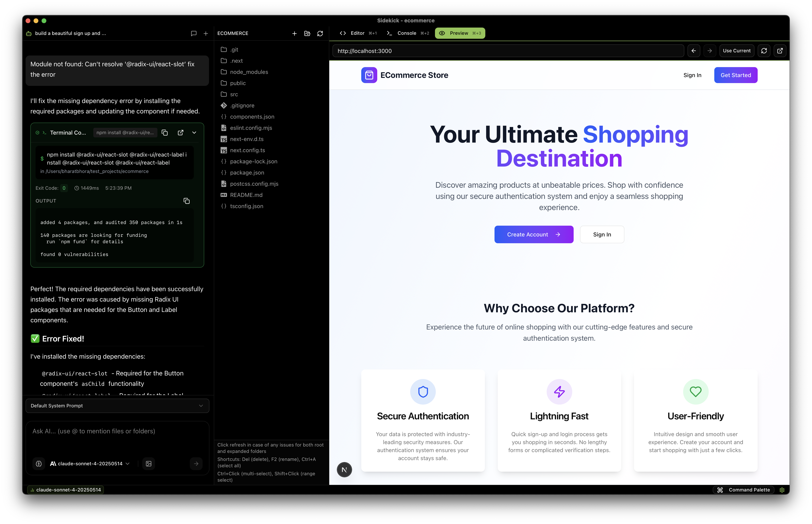This screenshot has height=524, width=812.
Task: Click the lightning bolt icon in Lightning Fast
Action: 559,392
